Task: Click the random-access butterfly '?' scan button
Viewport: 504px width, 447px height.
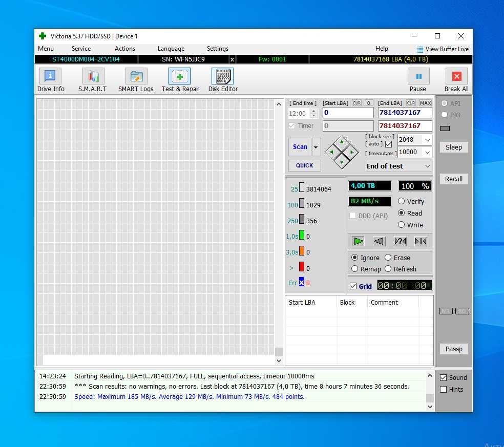Action: coord(400,241)
